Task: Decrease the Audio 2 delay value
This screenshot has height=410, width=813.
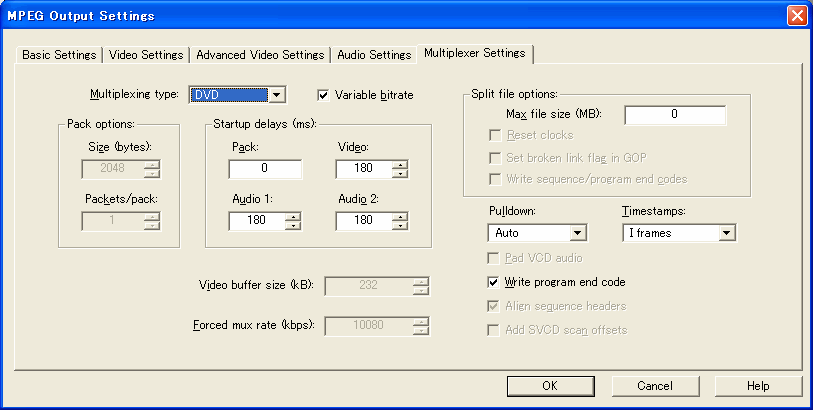Action: [400, 225]
